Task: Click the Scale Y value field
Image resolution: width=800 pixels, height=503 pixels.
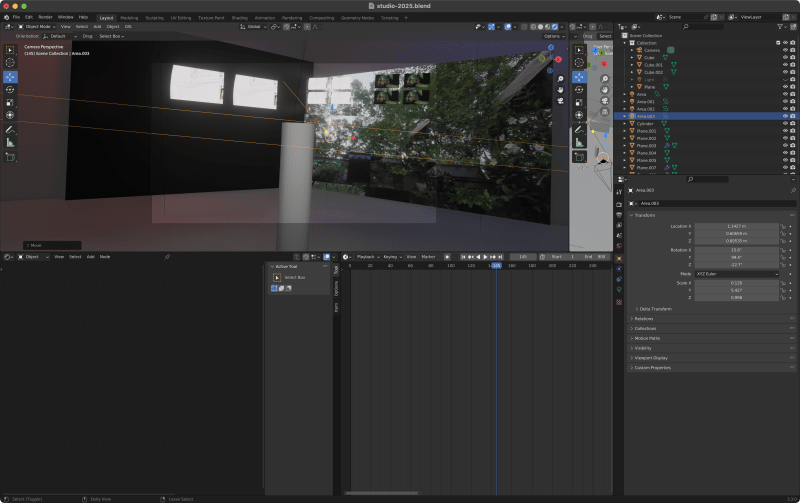Action: (736, 290)
